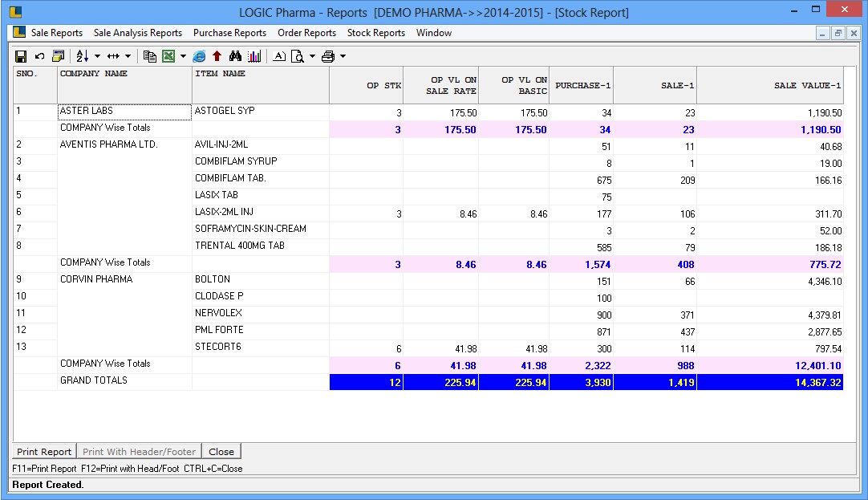The height and width of the screenshot is (500, 868).
Task: Click the inner window minimize button in menu bar
Action: [822, 33]
